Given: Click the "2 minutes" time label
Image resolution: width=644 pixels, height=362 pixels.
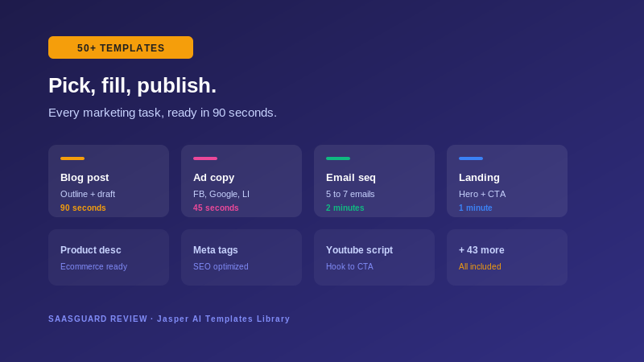Looking at the screenshot, I should [x=345, y=208].
